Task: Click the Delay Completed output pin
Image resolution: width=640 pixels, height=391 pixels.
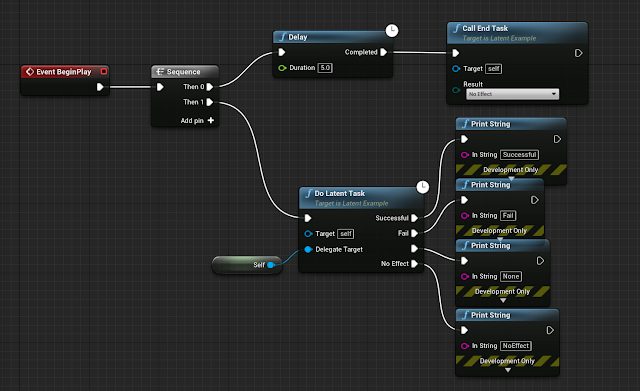Action: [x=384, y=52]
